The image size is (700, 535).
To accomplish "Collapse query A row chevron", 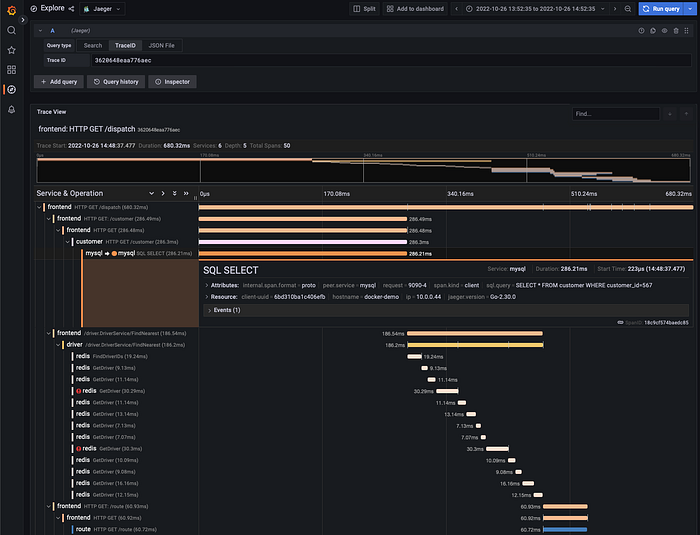I will (40, 31).
